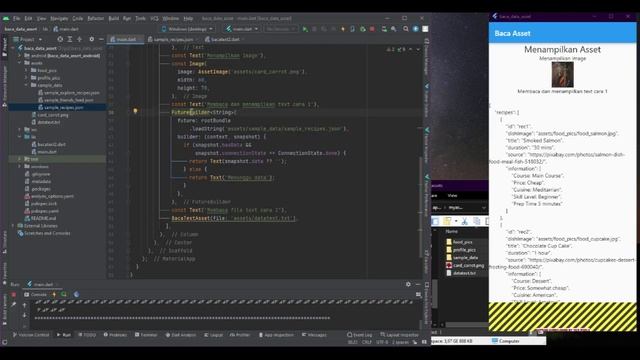Open the Logcat tool window button
This screenshot has height=360, width=640.
[x=213, y=335]
